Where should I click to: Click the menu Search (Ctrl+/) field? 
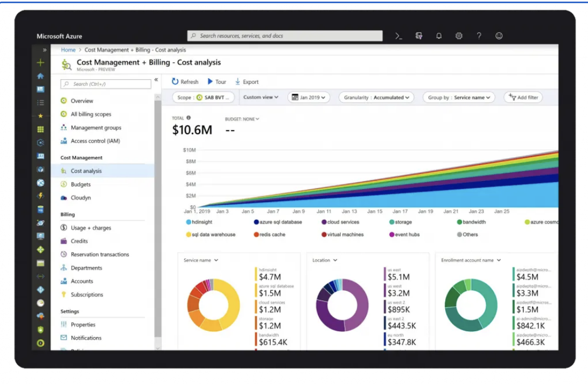(x=106, y=84)
